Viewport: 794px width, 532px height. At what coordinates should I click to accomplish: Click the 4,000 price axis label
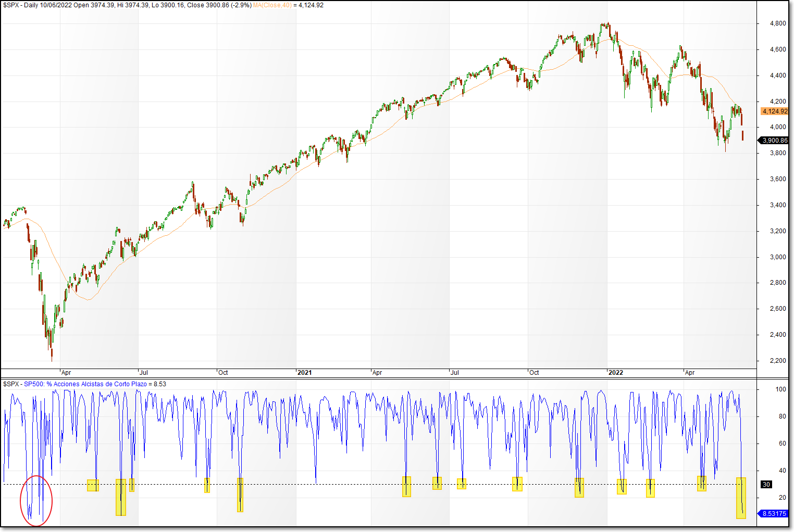(778, 127)
